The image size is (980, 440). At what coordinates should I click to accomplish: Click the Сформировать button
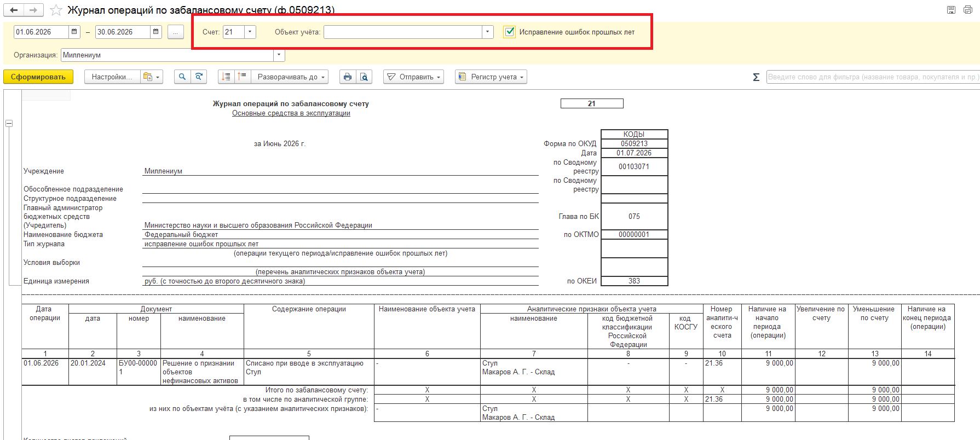pos(38,77)
